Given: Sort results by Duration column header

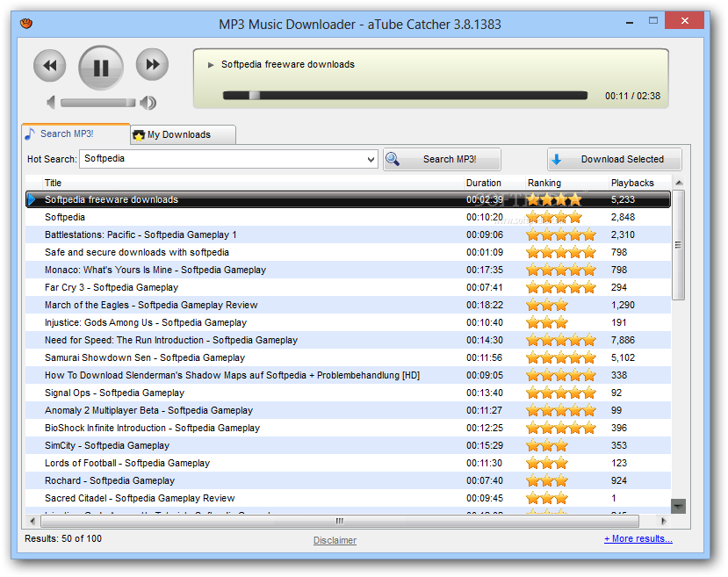Looking at the screenshot, I should click(x=494, y=183).
